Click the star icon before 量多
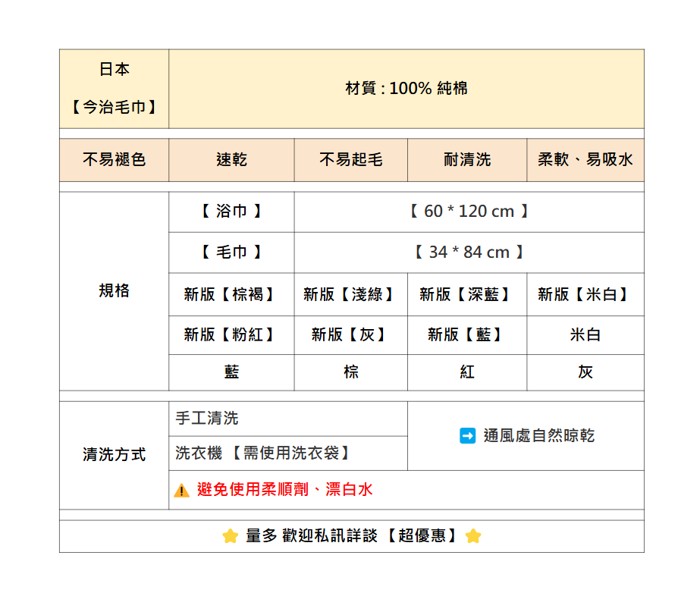Screen dimensions: 700x593 pos(231,537)
